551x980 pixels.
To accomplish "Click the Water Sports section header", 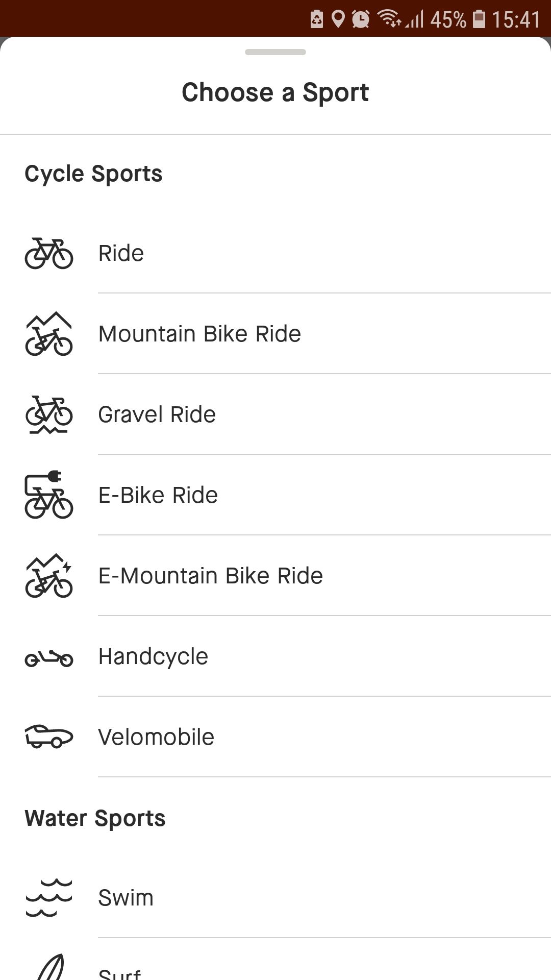I will pyautogui.click(x=95, y=818).
